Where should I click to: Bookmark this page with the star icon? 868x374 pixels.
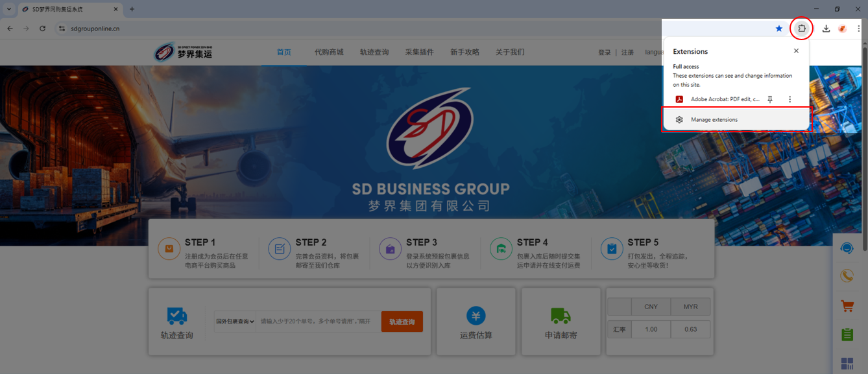coord(779,29)
